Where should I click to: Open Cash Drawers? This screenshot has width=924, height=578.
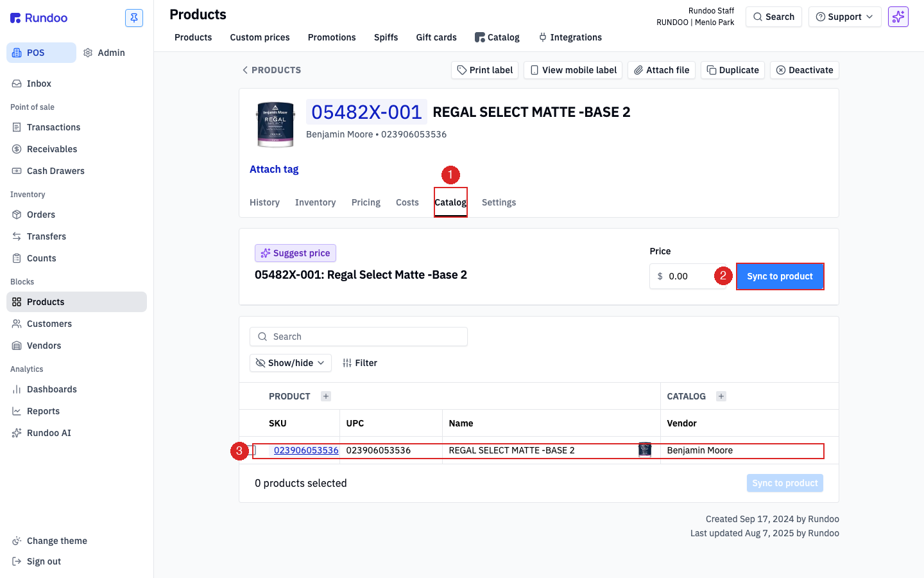click(x=77, y=171)
